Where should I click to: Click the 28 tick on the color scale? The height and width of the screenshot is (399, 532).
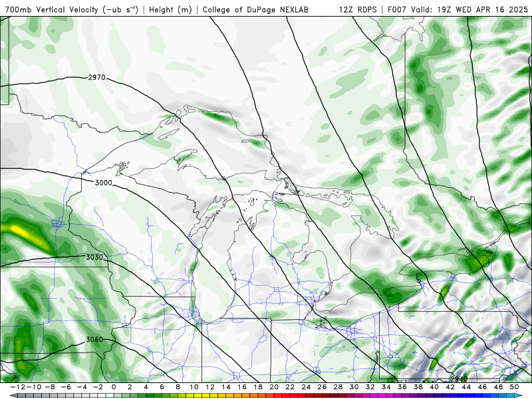[x=338, y=387]
